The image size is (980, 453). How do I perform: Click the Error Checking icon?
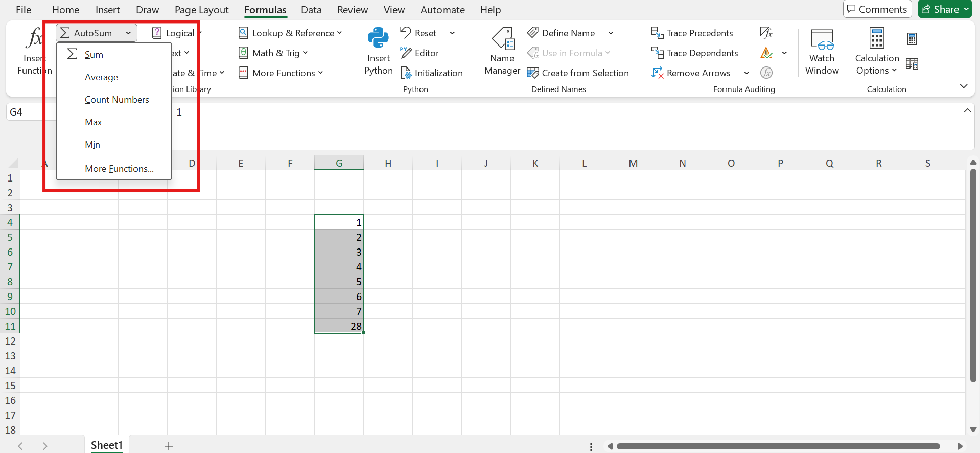point(766,53)
